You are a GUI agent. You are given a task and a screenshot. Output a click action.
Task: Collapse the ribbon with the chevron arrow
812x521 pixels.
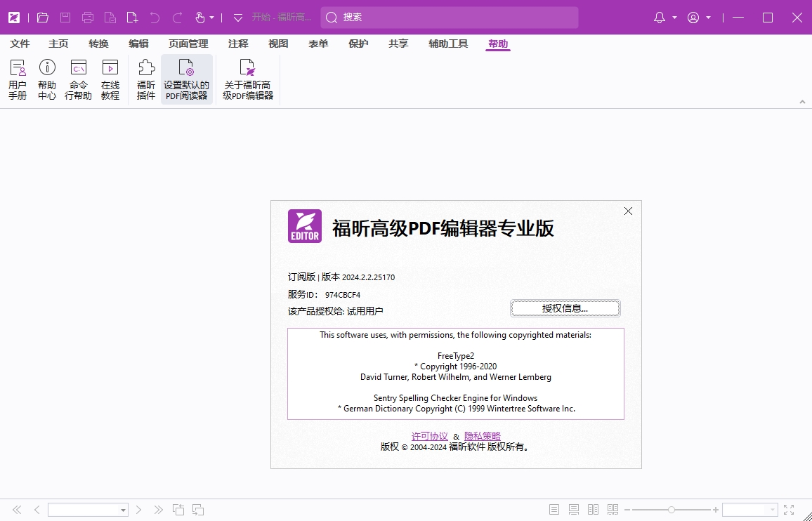pos(802,102)
